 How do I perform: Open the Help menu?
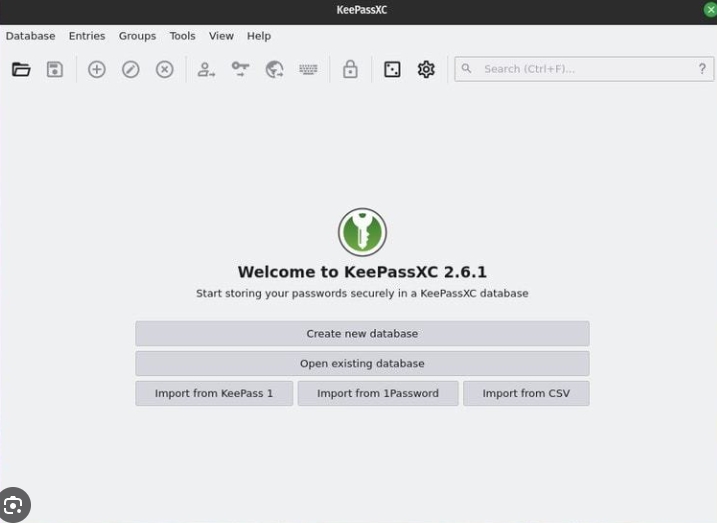259,36
